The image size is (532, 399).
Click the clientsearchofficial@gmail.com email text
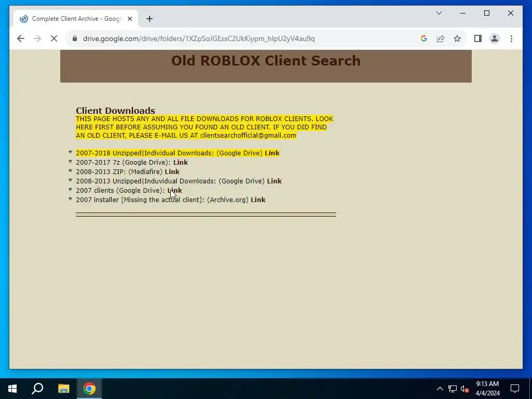(248, 136)
